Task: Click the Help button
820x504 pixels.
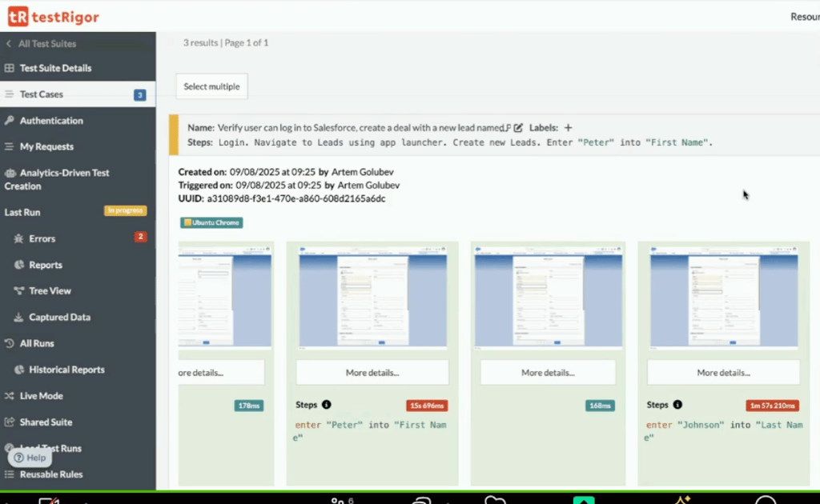Action: [x=30, y=458]
